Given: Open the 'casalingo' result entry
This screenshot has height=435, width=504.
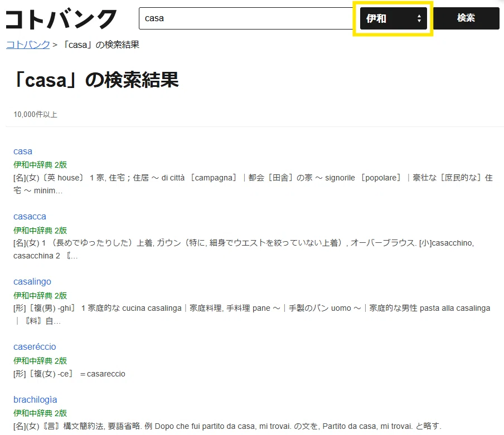Looking at the screenshot, I should (32, 281).
